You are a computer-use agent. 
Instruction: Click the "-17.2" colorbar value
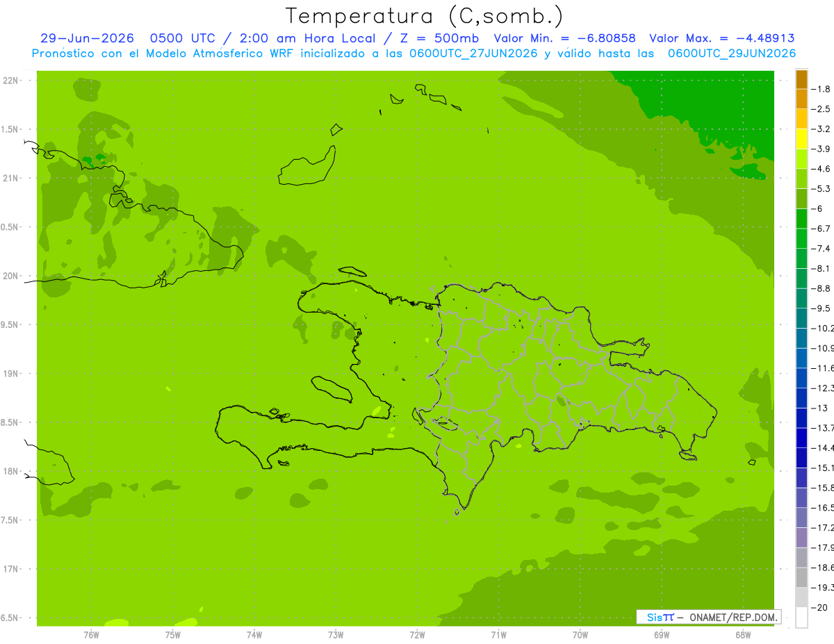(823, 527)
